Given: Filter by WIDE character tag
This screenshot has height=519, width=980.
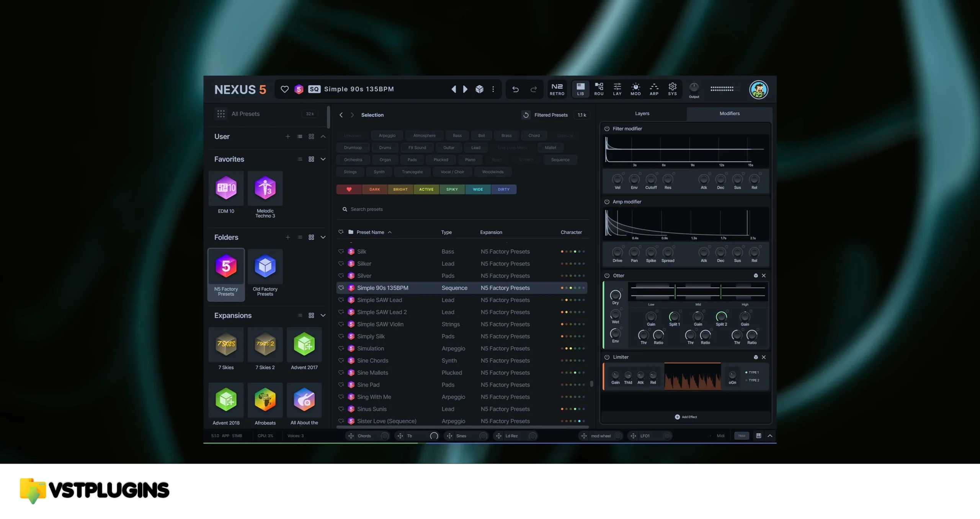Looking at the screenshot, I should tap(478, 189).
